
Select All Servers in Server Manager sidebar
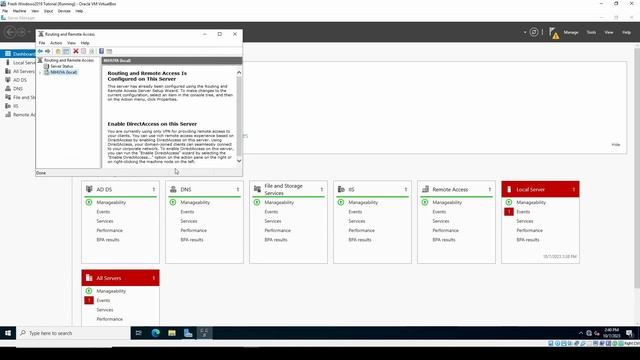point(20,71)
